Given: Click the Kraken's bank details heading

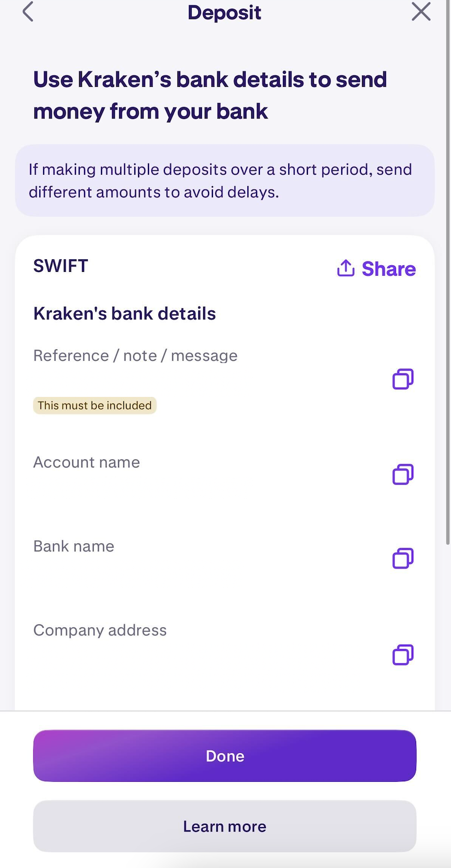Looking at the screenshot, I should [x=124, y=313].
